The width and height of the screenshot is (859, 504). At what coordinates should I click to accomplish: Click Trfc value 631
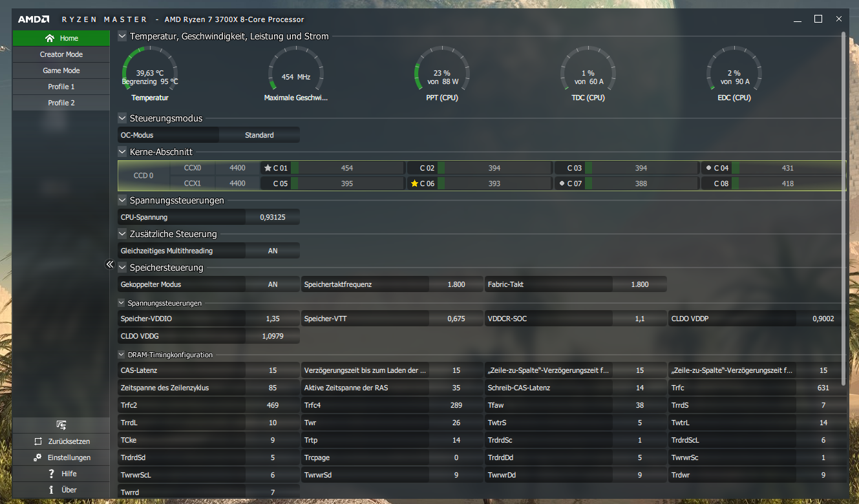click(x=823, y=388)
